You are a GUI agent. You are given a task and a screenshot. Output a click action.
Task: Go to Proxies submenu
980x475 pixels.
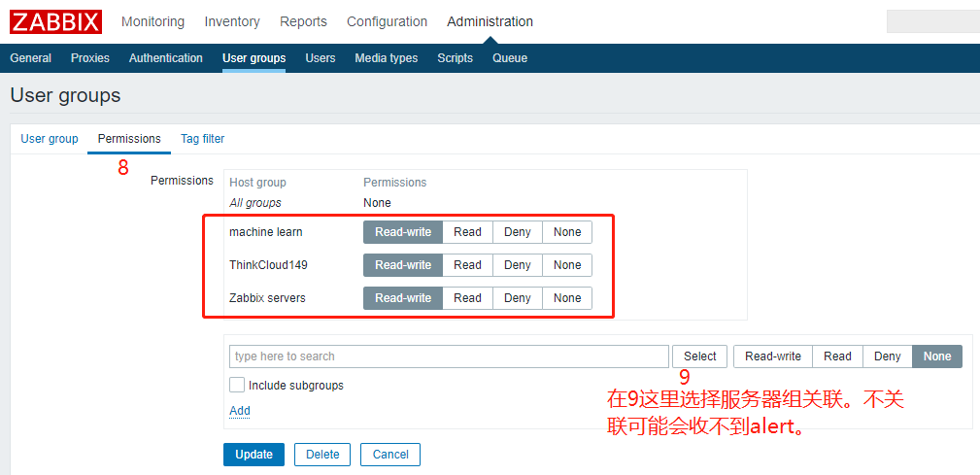[x=90, y=58]
